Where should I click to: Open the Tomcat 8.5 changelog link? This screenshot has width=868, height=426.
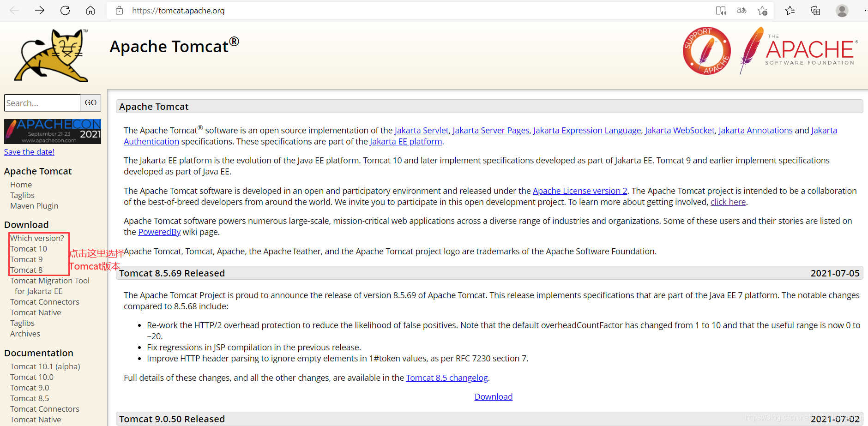pos(447,378)
